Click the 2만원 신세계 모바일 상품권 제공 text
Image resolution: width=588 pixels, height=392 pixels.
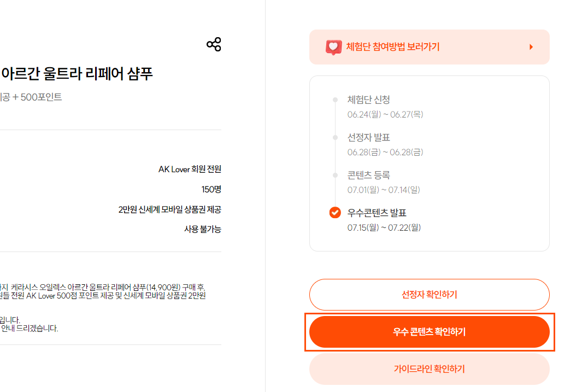[169, 209]
